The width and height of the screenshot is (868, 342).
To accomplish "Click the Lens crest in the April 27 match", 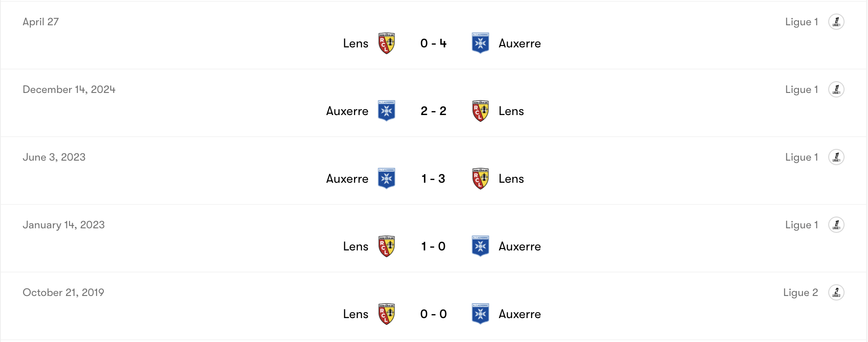I will coord(387,43).
